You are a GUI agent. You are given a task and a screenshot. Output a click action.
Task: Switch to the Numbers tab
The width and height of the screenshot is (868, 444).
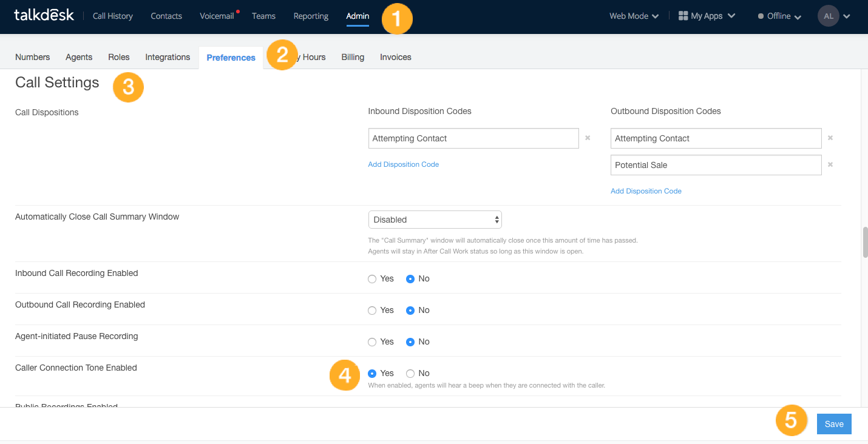tap(33, 57)
